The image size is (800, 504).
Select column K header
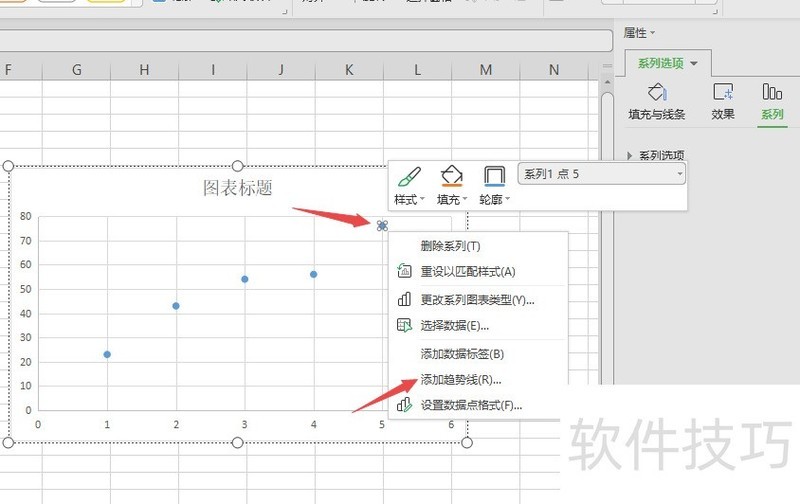point(349,70)
